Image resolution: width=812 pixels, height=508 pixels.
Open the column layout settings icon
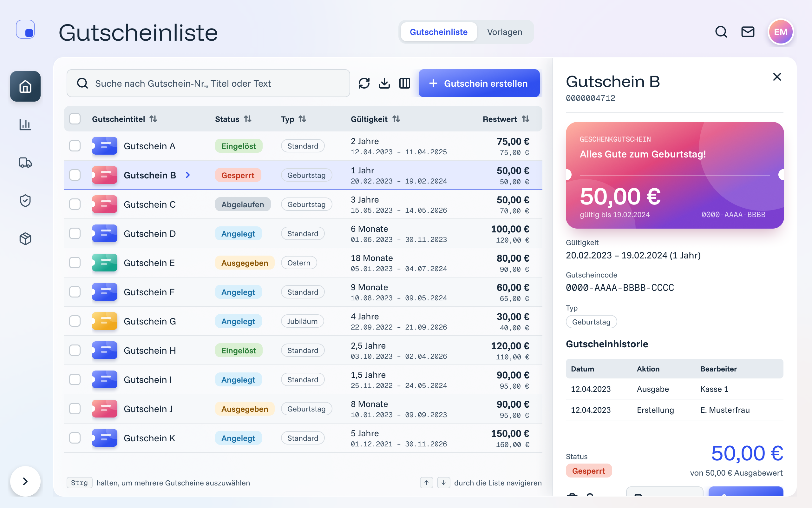pyautogui.click(x=405, y=83)
